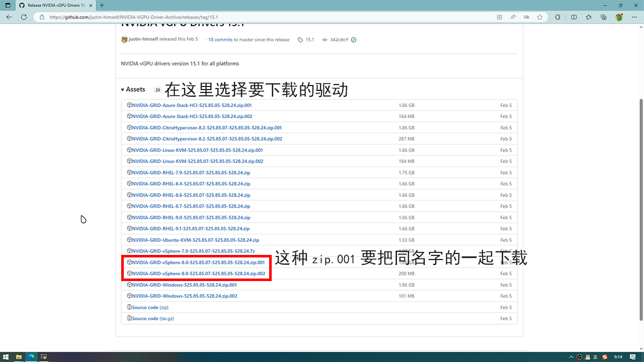Click package icon of Linux-KVM zip.002
Viewport: 644px width, 362px height.
click(129, 161)
